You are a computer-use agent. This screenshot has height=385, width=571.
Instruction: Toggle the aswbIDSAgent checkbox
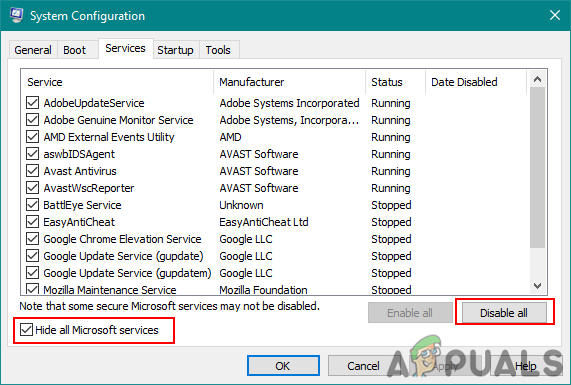(x=32, y=154)
